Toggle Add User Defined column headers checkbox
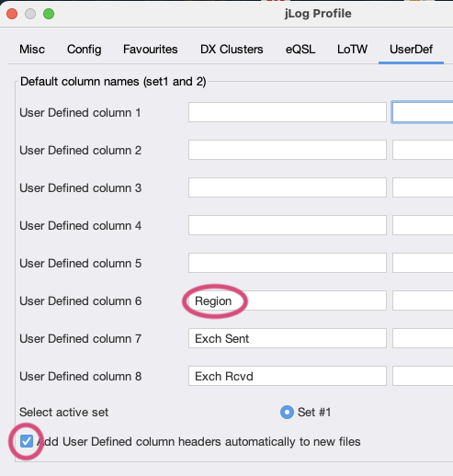This screenshot has height=476, width=453. (27, 442)
